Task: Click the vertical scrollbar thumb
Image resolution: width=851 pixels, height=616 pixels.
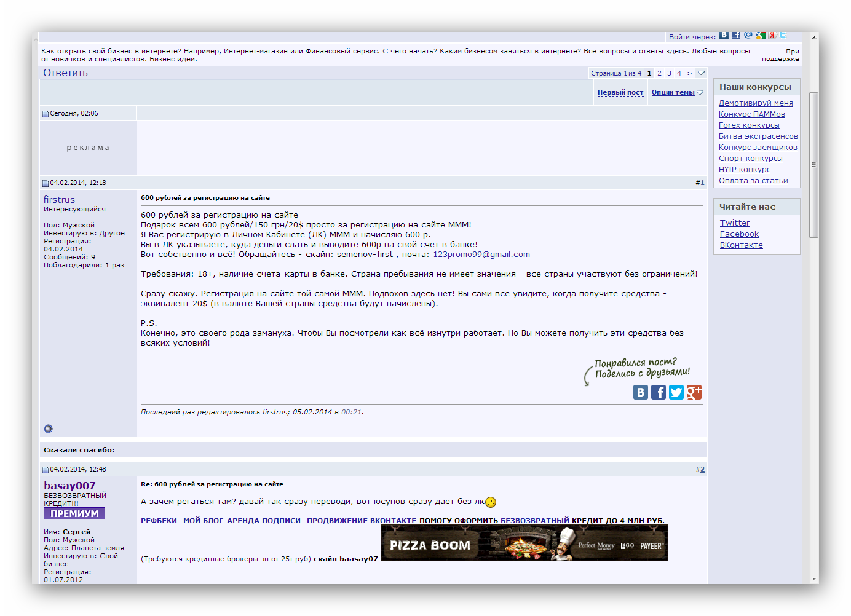Action: [x=814, y=165]
